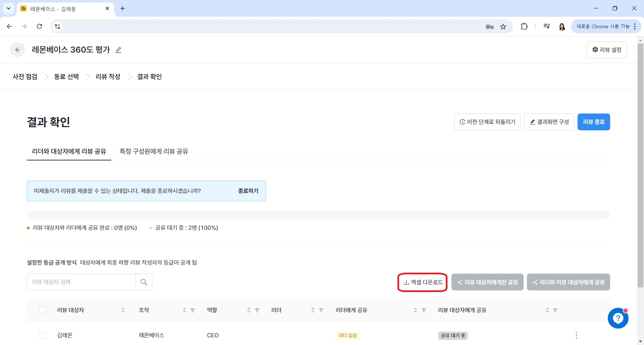Click the 리뷰 대상자에게만 공유 button

tap(487, 282)
